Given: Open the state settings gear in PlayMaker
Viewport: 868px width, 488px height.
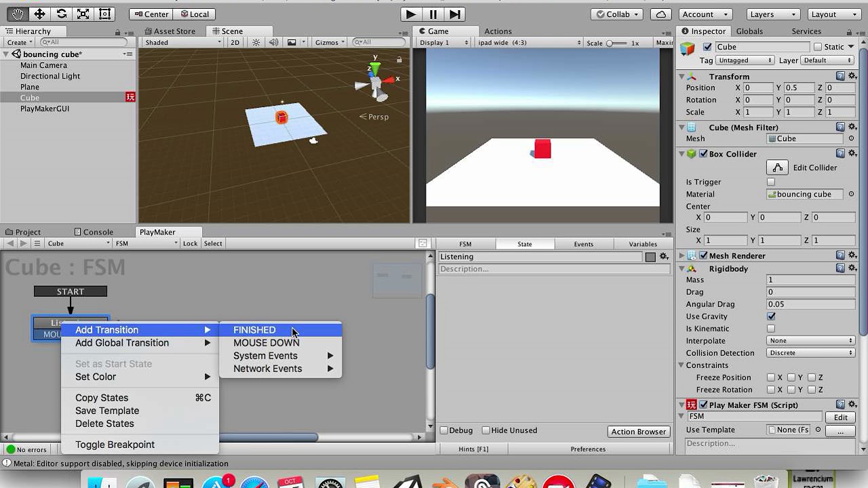Looking at the screenshot, I should pyautogui.click(x=664, y=257).
